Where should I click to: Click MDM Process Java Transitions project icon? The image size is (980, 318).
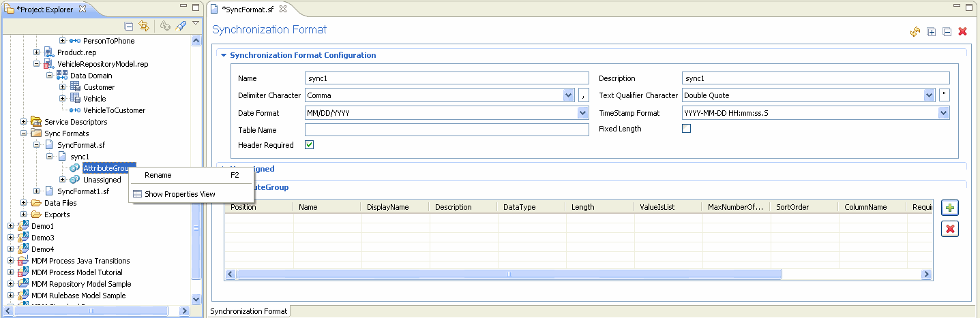pyautogui.click(x=23, y=261)
